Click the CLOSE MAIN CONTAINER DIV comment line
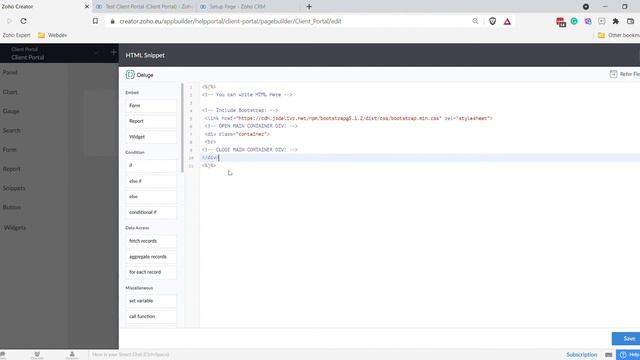 tap(250, 150)
